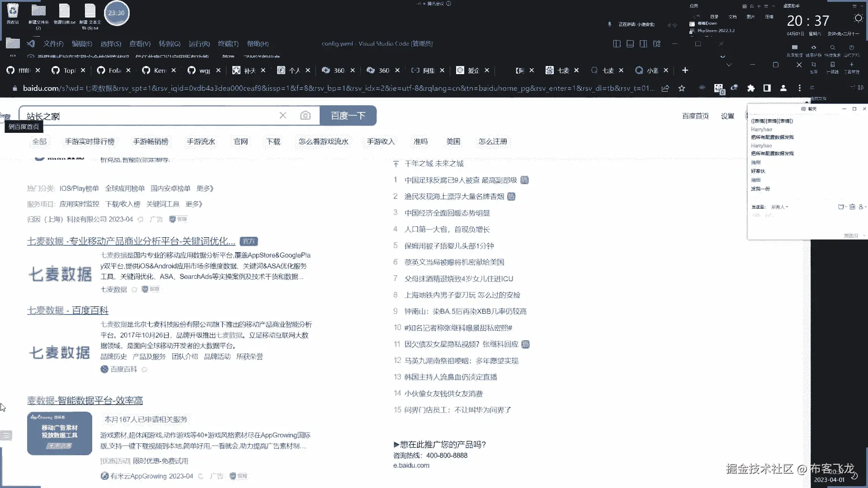
Task: Toggle the browser side panel icon
Action: 767,88
